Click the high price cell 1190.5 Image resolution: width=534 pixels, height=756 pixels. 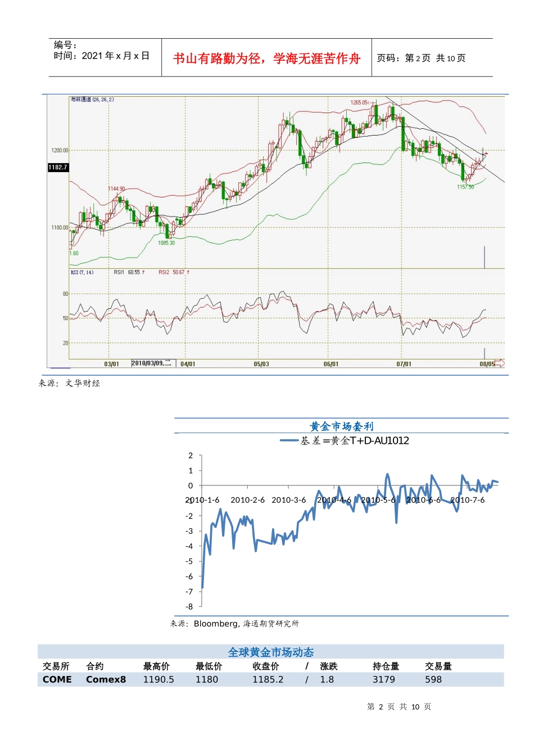point(159,679)
